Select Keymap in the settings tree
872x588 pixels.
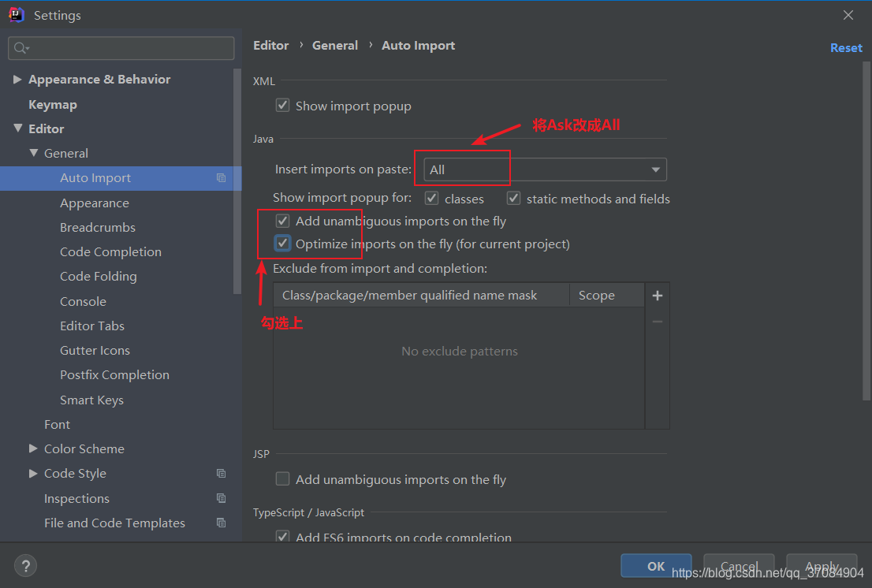[x=53, y=105]
